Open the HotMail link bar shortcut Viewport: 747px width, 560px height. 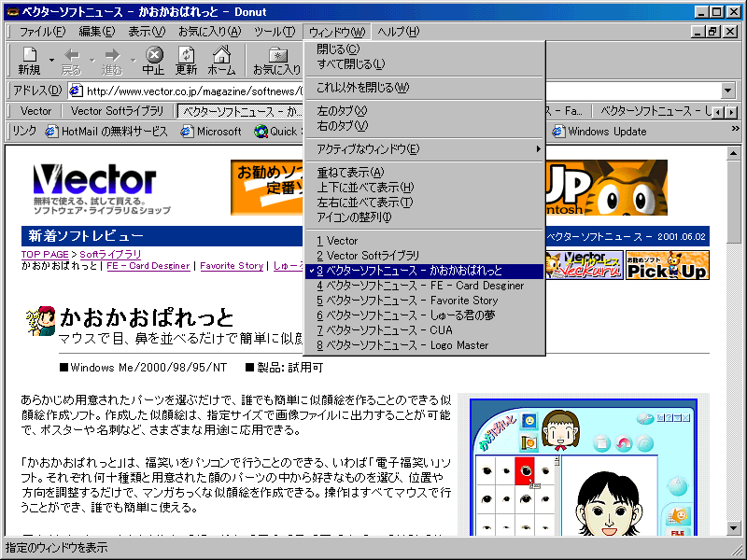[x=106, y=132]
